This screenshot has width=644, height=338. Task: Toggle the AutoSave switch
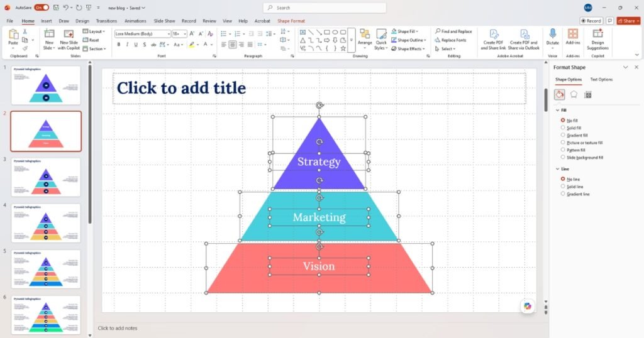tap(41, 8)
